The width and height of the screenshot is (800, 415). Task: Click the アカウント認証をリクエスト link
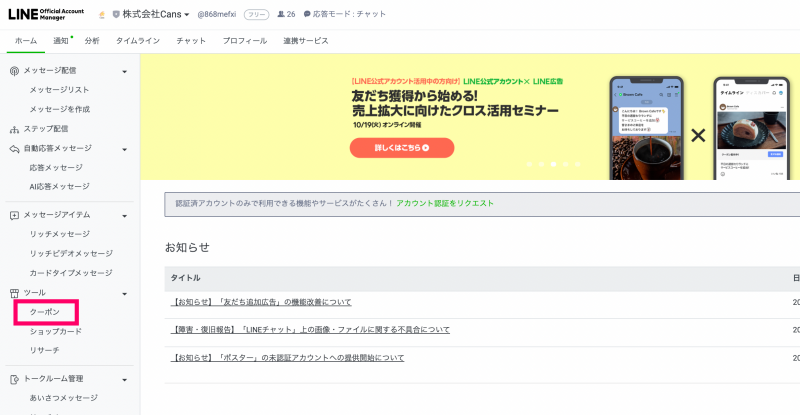(x=445, y=203)
